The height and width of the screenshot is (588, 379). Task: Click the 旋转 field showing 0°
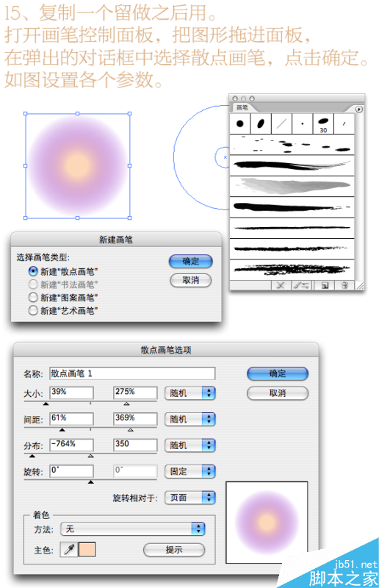pos(71,471)
